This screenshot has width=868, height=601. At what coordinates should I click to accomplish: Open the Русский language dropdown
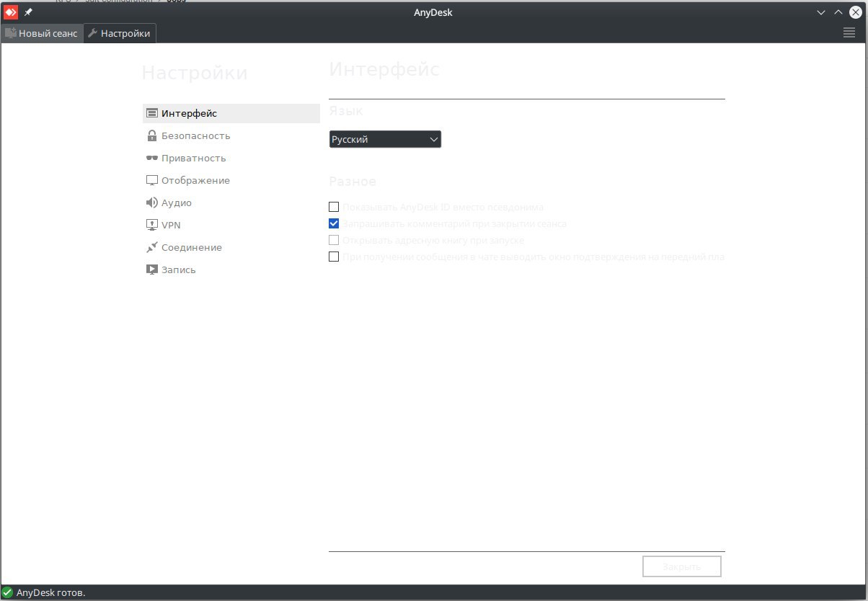pyautogui.click(x=385, y=139)
